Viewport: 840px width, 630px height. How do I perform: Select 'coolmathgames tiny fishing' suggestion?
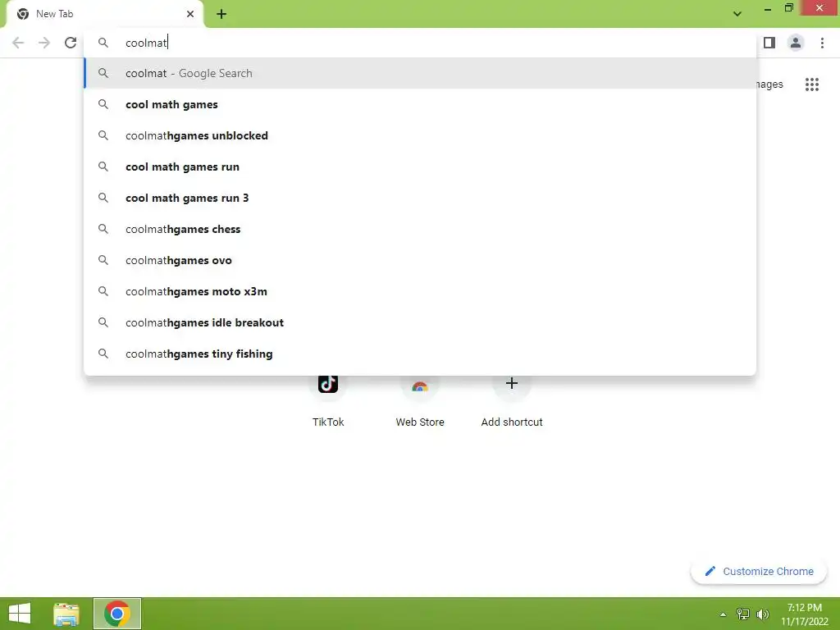420,354
